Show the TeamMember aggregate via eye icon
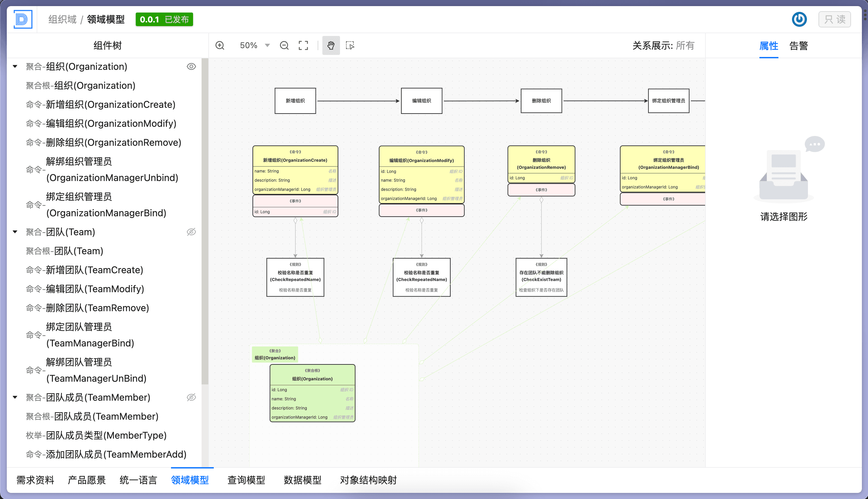This screenshot has width=868, height=499. coord(191,397)
